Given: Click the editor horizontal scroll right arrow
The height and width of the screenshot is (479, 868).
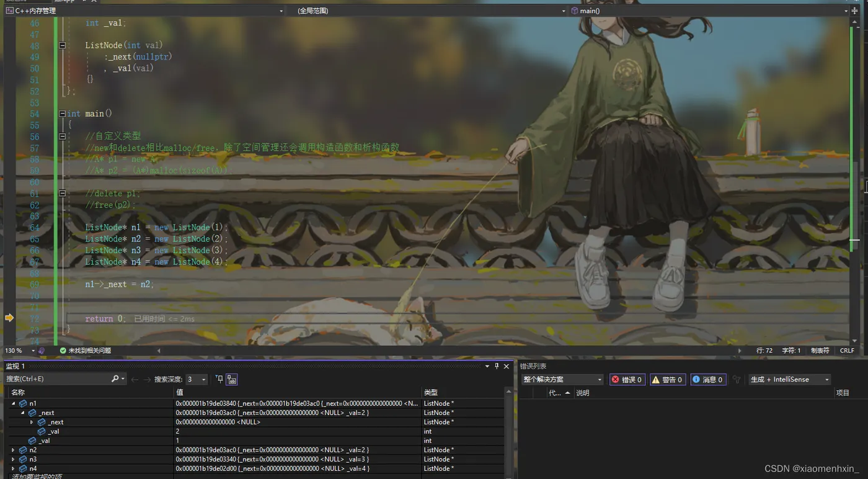Looking at the screenshot, I should click(x=739, y=351).
